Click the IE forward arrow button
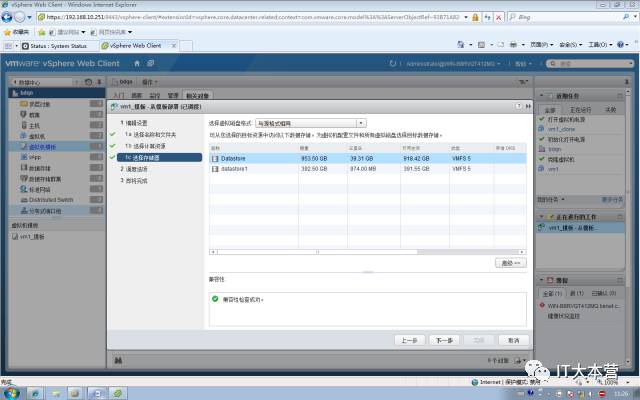This screenshot has height=400, width=640. click(20, 17)
